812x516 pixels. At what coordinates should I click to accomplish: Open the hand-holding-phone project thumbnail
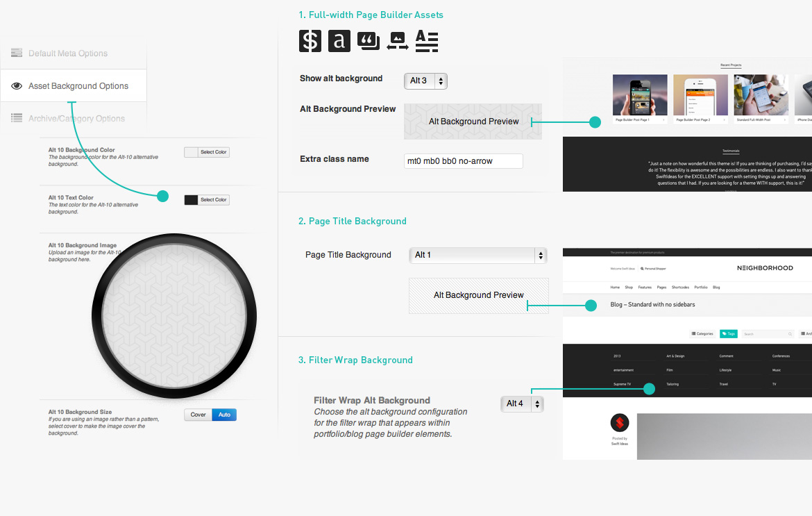[761, 95]
